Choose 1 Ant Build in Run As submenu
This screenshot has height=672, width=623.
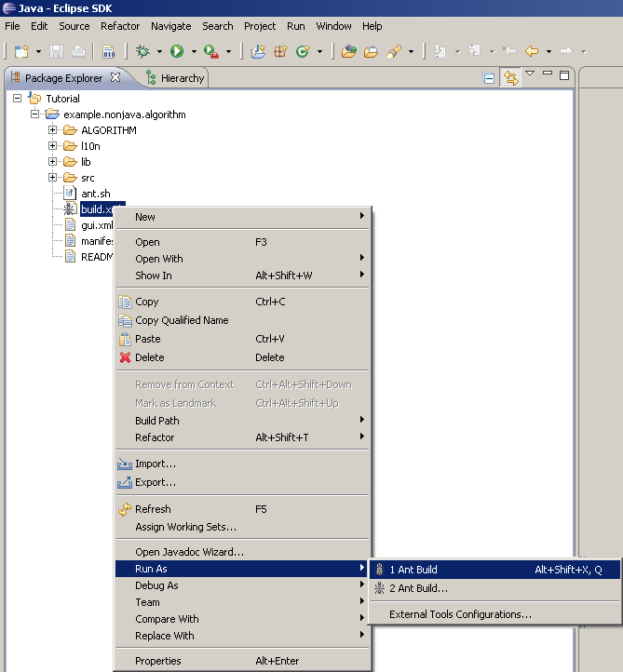coord(495,570)
